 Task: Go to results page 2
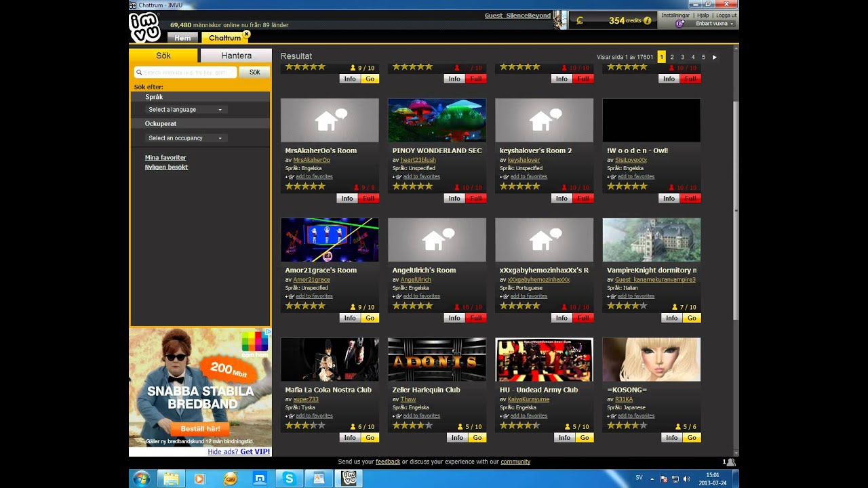[x=672, y=58]
